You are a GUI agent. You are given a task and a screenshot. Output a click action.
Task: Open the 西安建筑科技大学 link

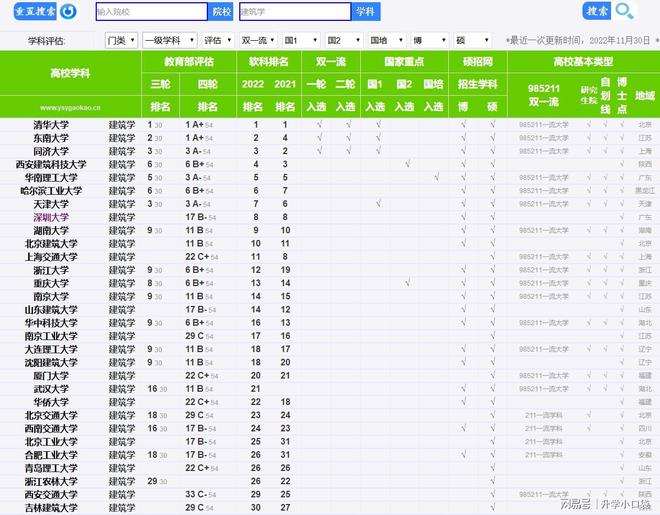click(51, 165)
